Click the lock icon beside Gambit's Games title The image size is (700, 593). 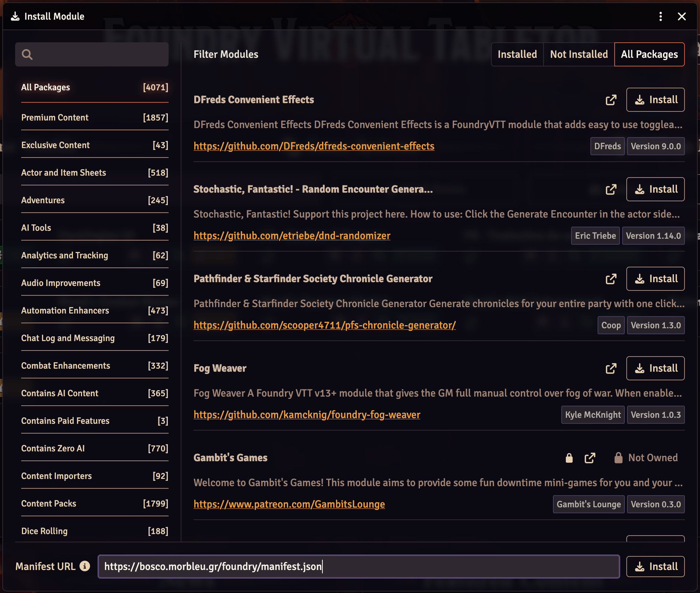pos(569,458)
